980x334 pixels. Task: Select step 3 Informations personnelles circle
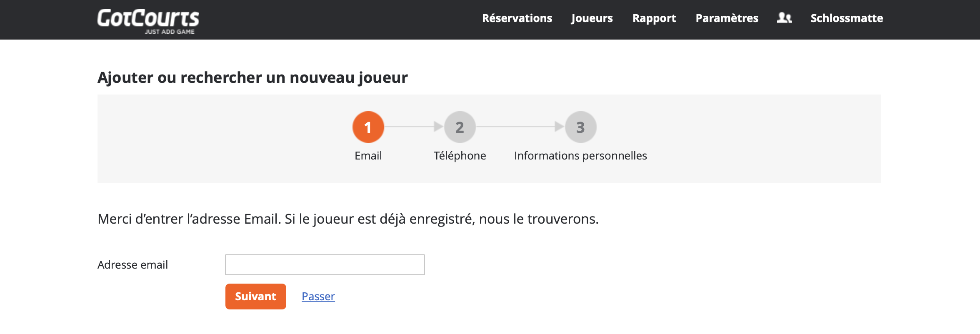[x=580, y=127]
